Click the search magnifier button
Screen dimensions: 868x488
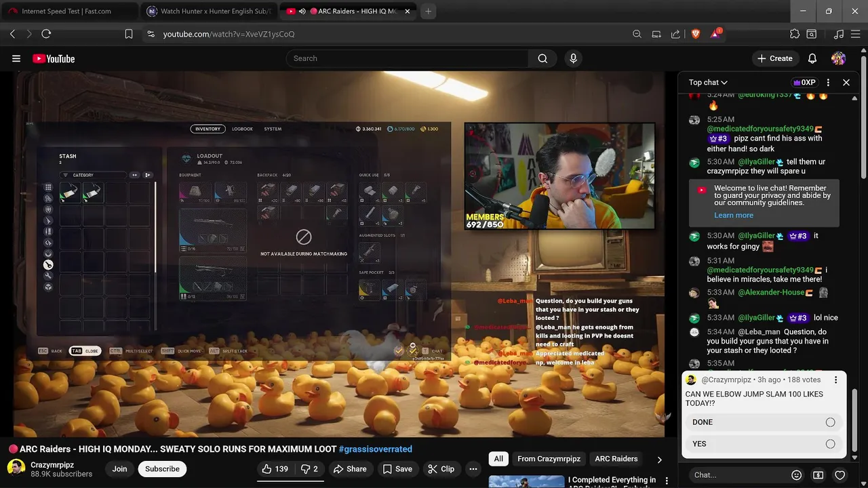click(542, 58)
